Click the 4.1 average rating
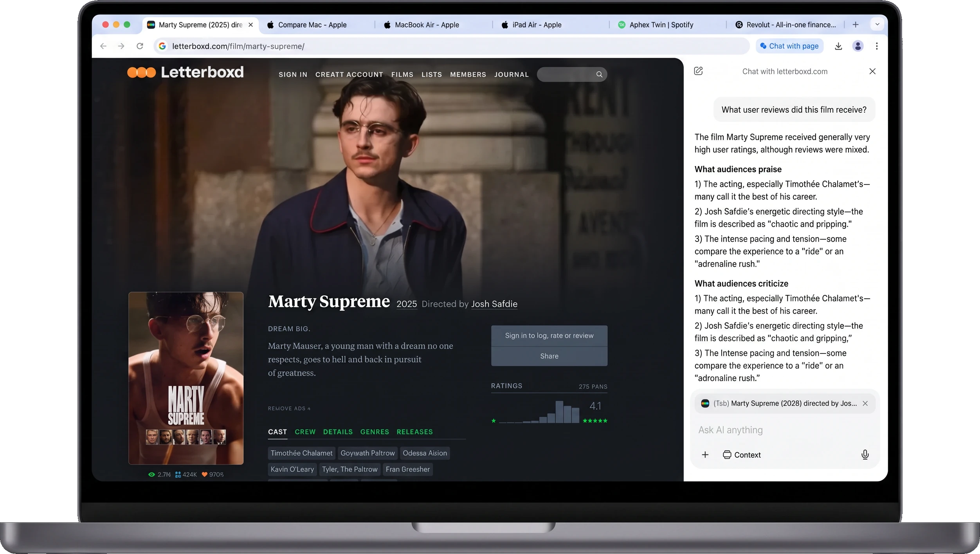Image resolution: width=980 pixels, height=554 pixels. (595, 406)
